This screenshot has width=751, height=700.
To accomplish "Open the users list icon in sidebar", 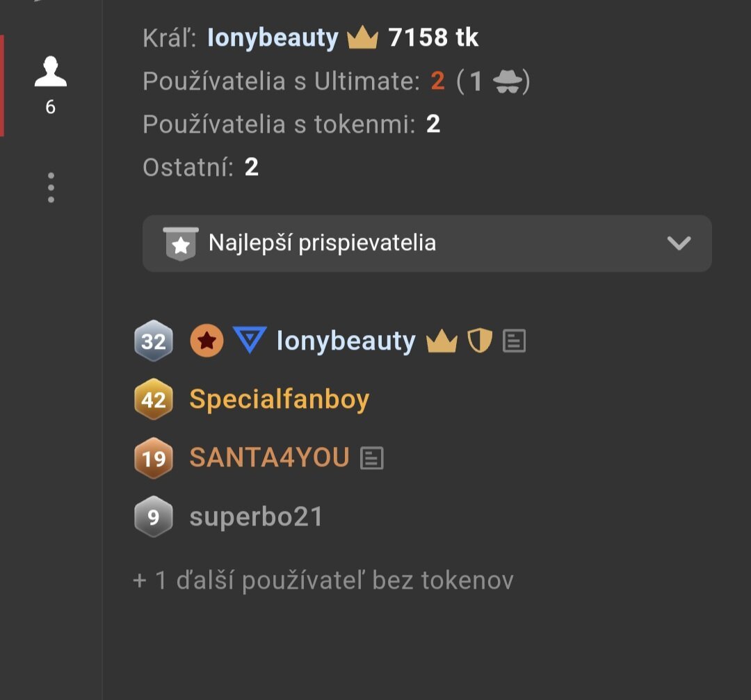I will pyautogui.click(x=51, y=73).
